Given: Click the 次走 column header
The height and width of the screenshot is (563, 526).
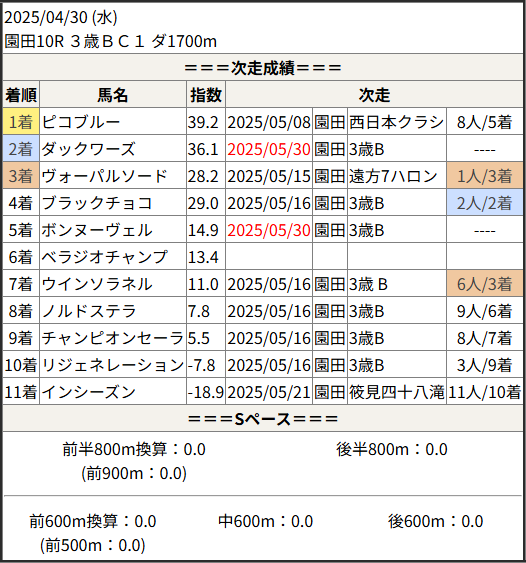Looking at the screenshot, I should coord(374,95).
